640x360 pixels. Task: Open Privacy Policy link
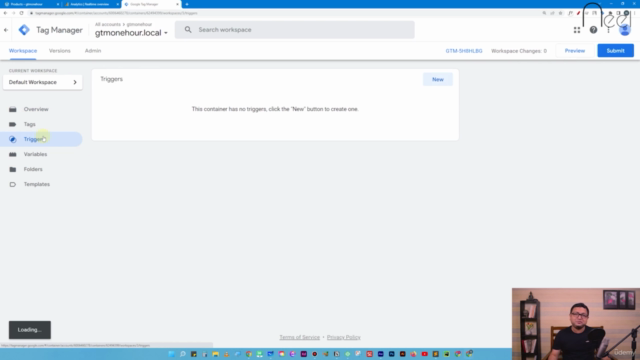click(344, 337)
